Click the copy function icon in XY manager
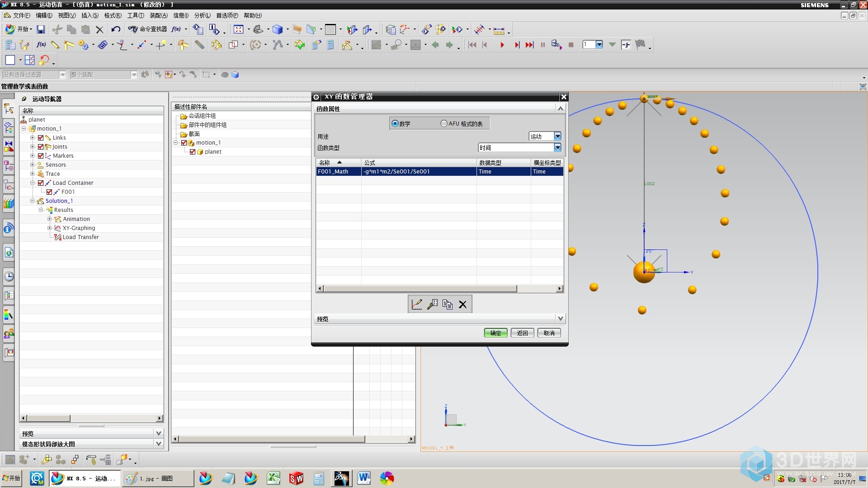Image resolution: width=868 pixels, height=488 pixels. point(448,304)
